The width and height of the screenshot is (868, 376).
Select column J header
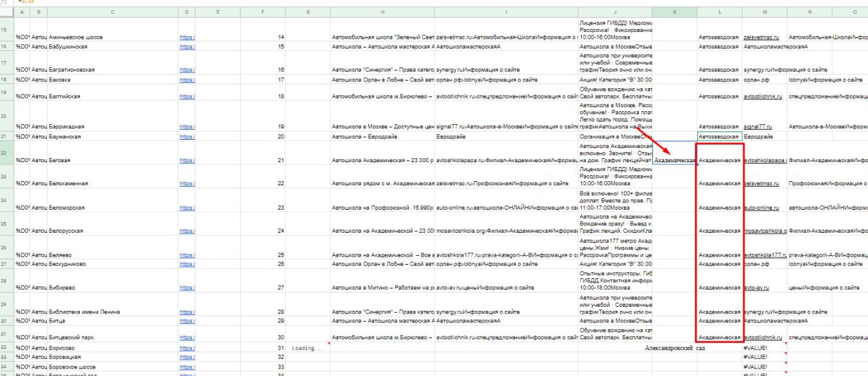(x=615, y=12)
